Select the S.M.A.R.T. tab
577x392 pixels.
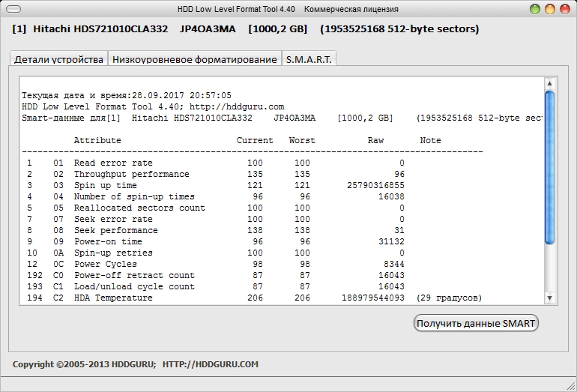pyautogui.click(x=309, y=59)
